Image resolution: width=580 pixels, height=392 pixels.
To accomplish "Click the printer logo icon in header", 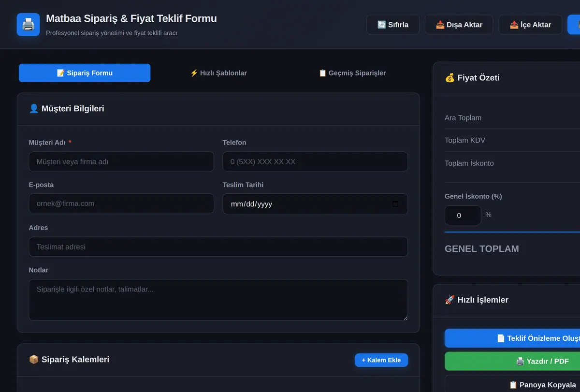I will (x=28, y=24).
